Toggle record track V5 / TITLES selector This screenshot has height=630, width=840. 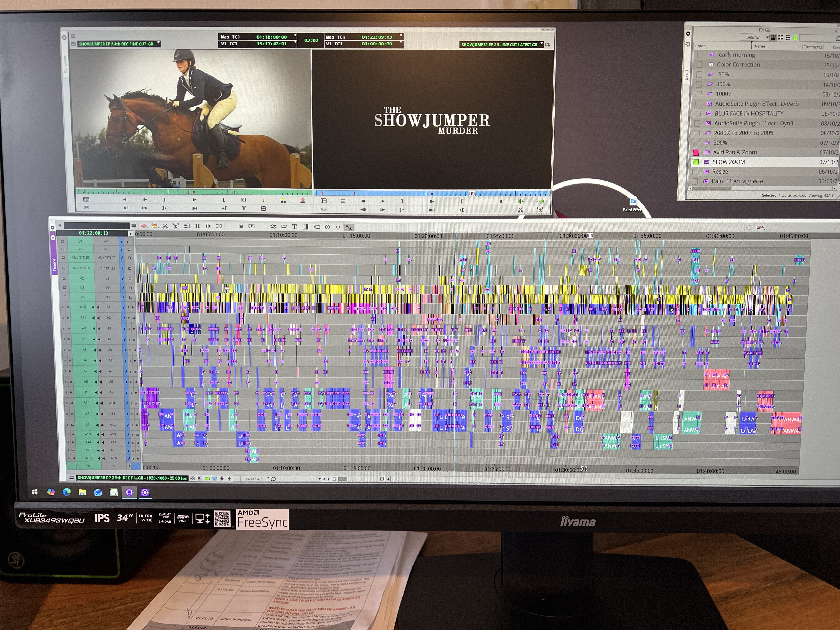(x=106, y=257)
